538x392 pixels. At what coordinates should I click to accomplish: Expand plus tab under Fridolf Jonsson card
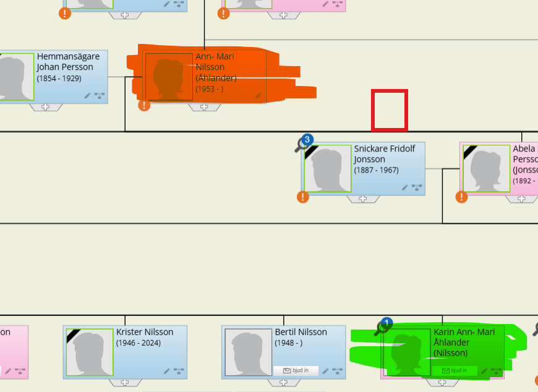[x=363, y=199]
